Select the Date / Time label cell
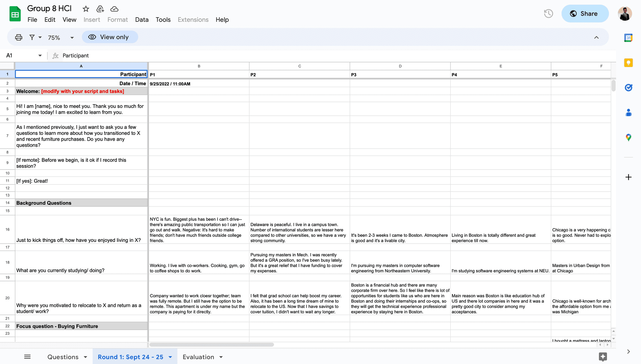 [x=81, y=83]
